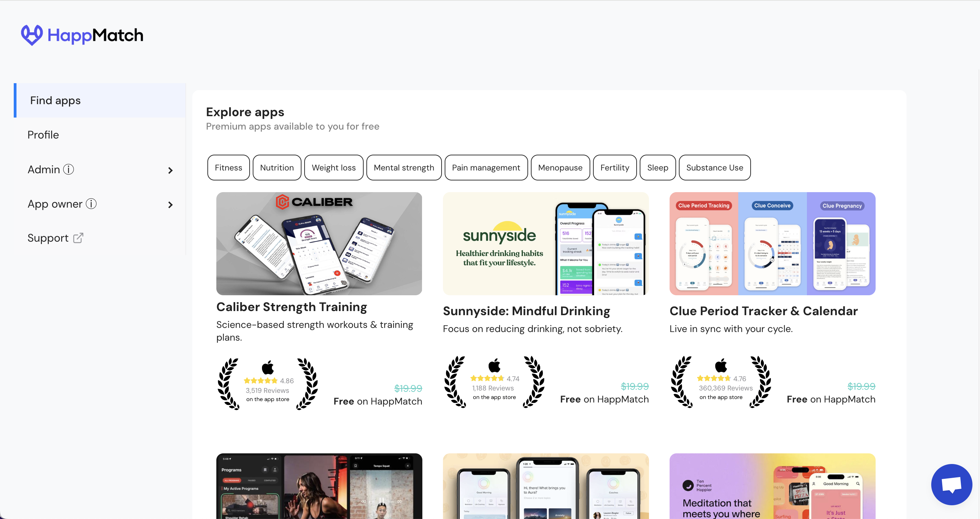Click the App owner info icon
The image size is (980, 519).
click(91, 204)
